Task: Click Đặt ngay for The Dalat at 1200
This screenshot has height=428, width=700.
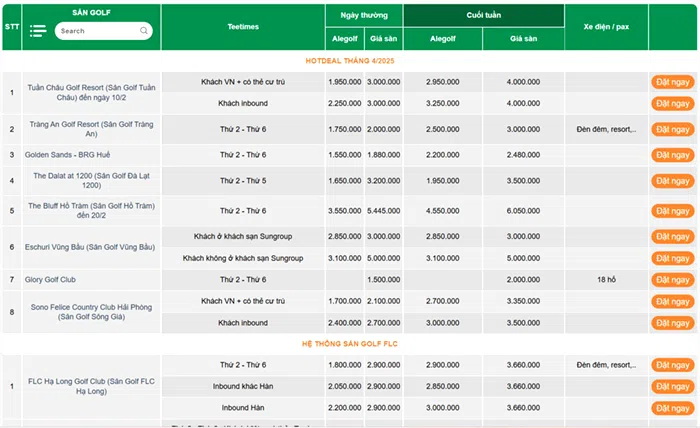Action: pyautogui.click(x=672, y=181)
